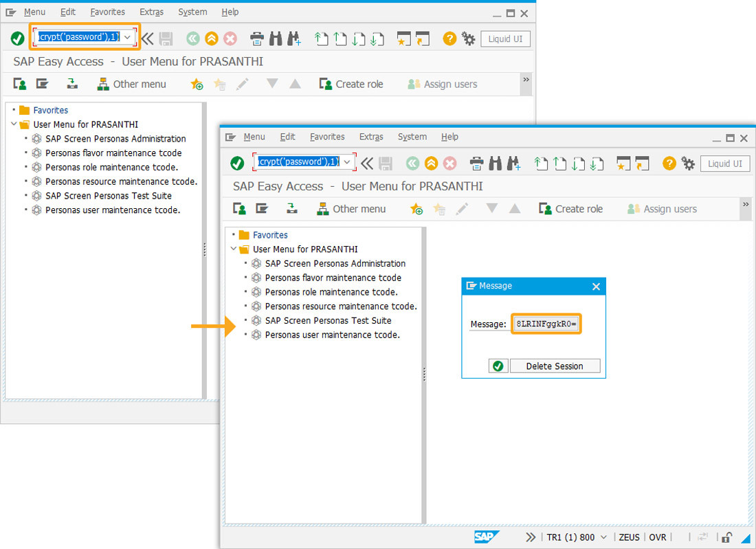The image size is (756, 549).
Task: Open the Edit menu in the front window
Action: [287, 137]
